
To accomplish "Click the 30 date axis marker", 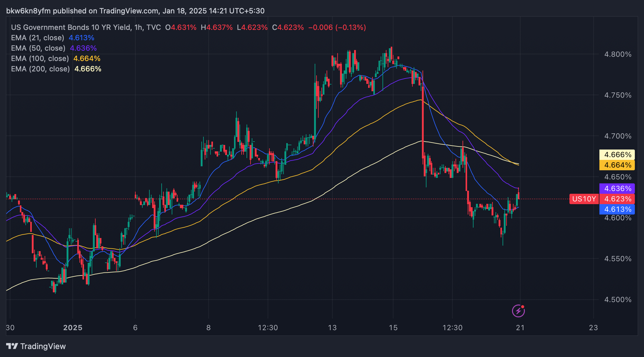I will click(10, 328).
